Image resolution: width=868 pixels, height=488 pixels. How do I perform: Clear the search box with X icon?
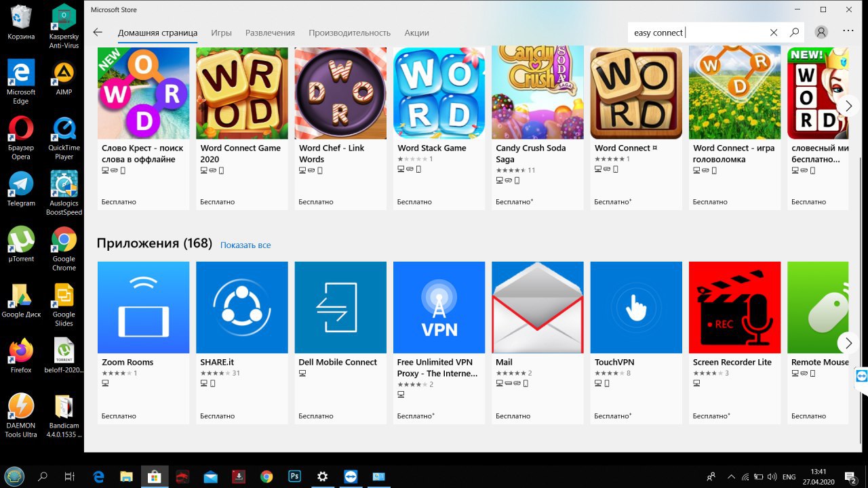click(x=774, y=33)
